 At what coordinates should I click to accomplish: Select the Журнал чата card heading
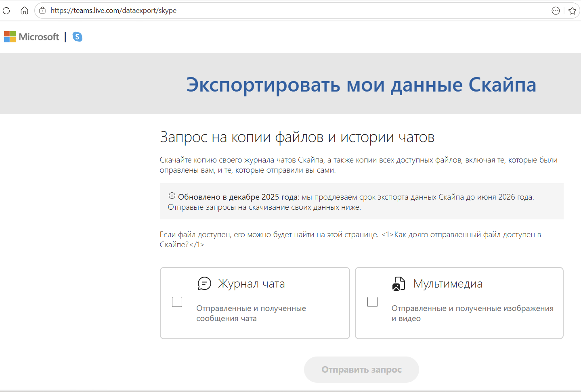pyautogui.click(x=252, y=284)
